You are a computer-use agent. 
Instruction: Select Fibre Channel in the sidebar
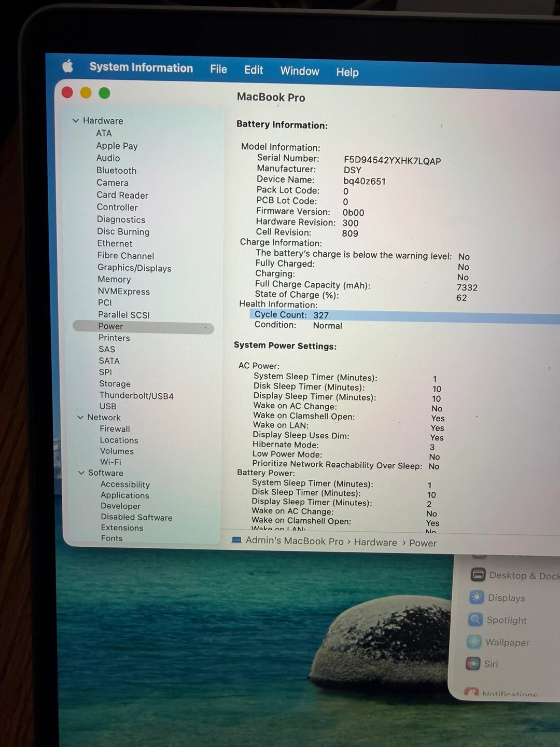[126, 256]
